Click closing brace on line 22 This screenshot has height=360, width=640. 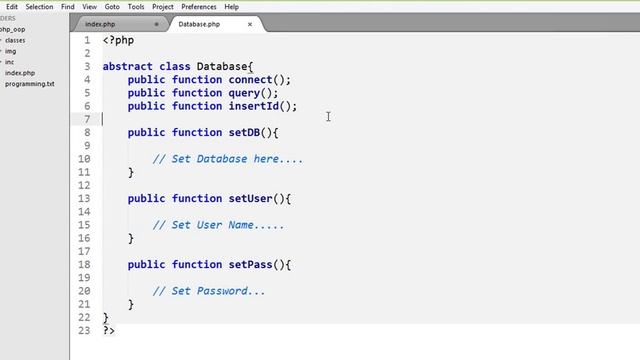tap(106, 317)
